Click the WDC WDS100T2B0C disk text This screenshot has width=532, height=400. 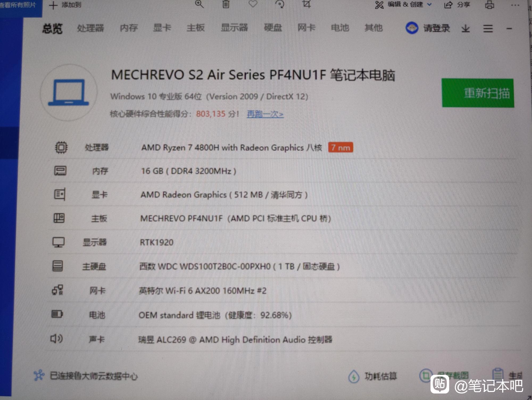240,266
